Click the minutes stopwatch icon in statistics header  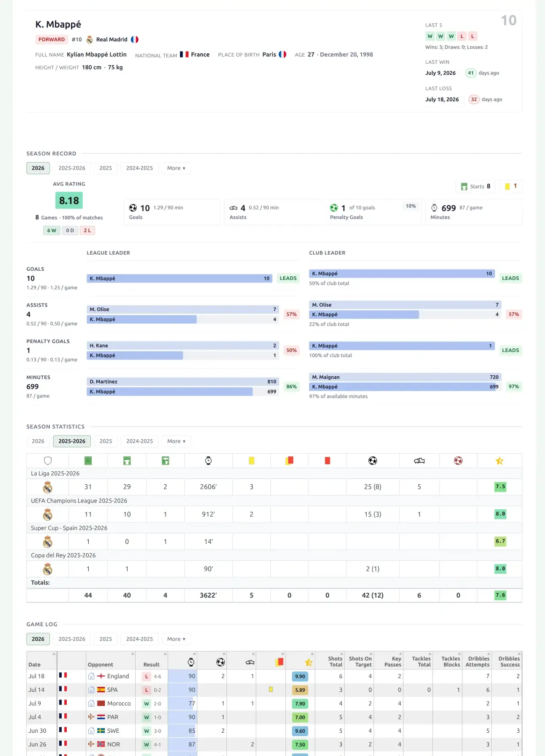(208, 461)
